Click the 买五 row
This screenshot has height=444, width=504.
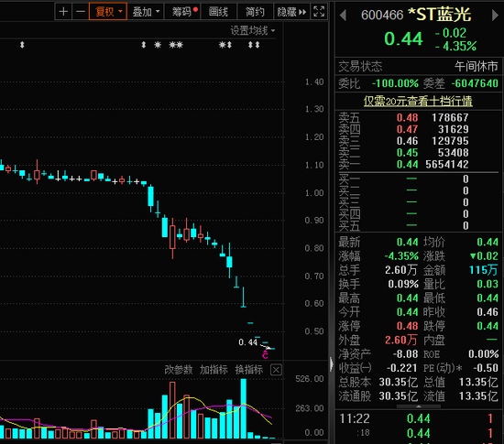click(x=418, y=226)
